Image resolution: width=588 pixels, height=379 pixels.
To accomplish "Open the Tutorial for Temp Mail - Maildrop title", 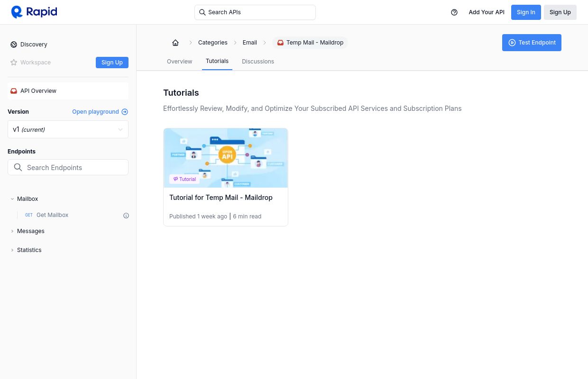I will click(221, 198).
